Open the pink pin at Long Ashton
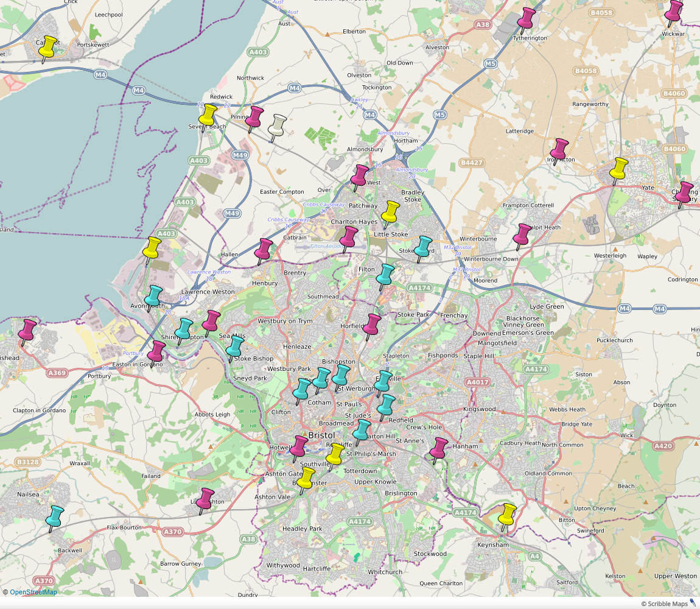Screen dimensions: 700x609 point(205,498)
